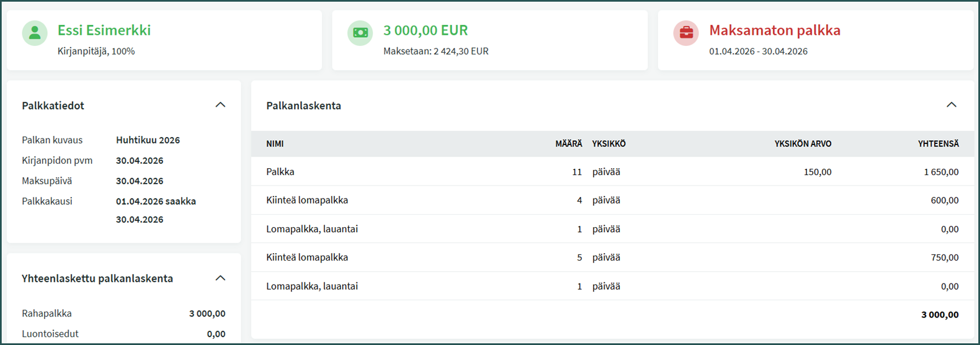Click the Rahapalkka 3 000,00 summary value

click(207, 314)
